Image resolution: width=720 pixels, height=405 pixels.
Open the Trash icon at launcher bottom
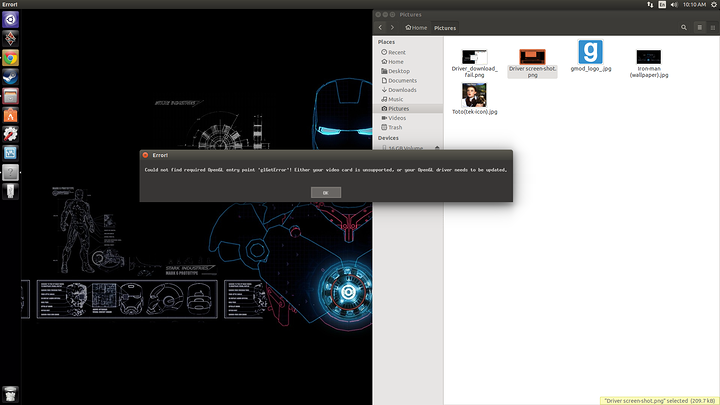pos(10,393)
